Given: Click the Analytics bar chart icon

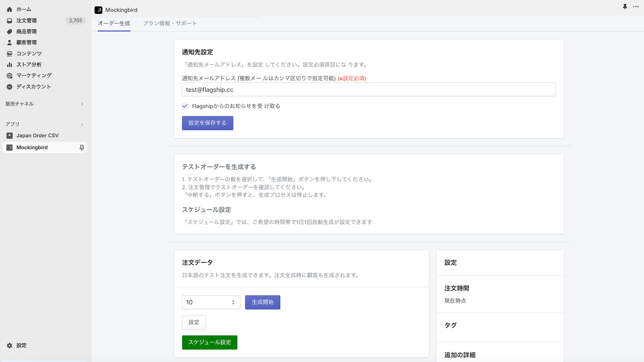Looking at the screenshot, I should [10, 64].
